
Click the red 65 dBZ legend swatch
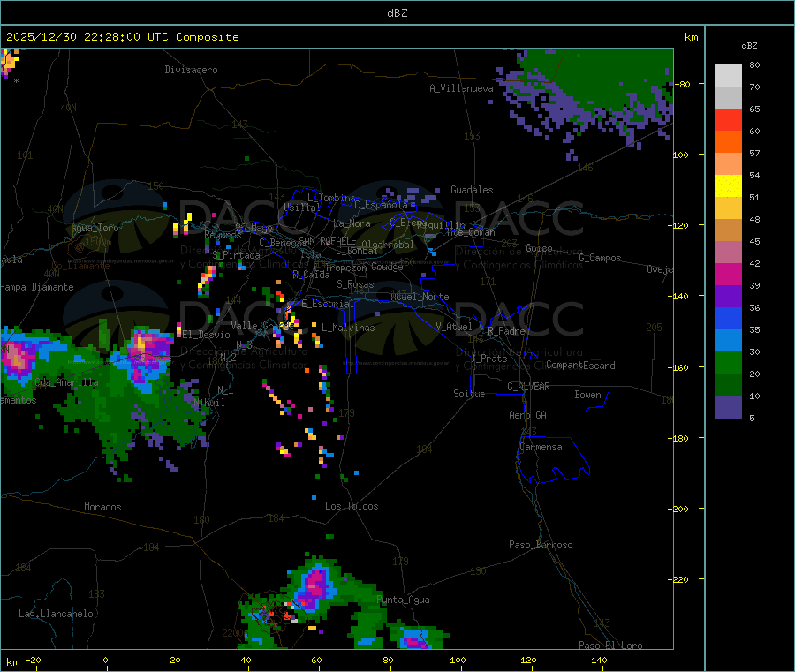tap(728, 119)
